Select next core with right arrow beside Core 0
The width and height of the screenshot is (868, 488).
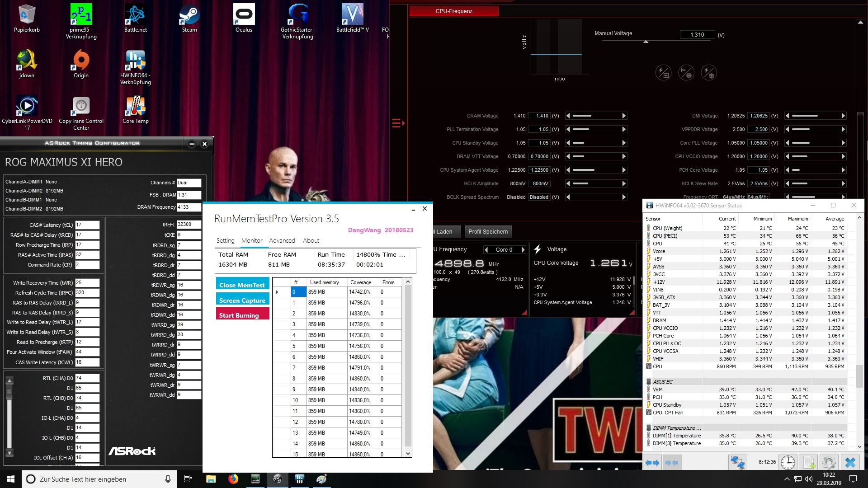coord(523,249)
